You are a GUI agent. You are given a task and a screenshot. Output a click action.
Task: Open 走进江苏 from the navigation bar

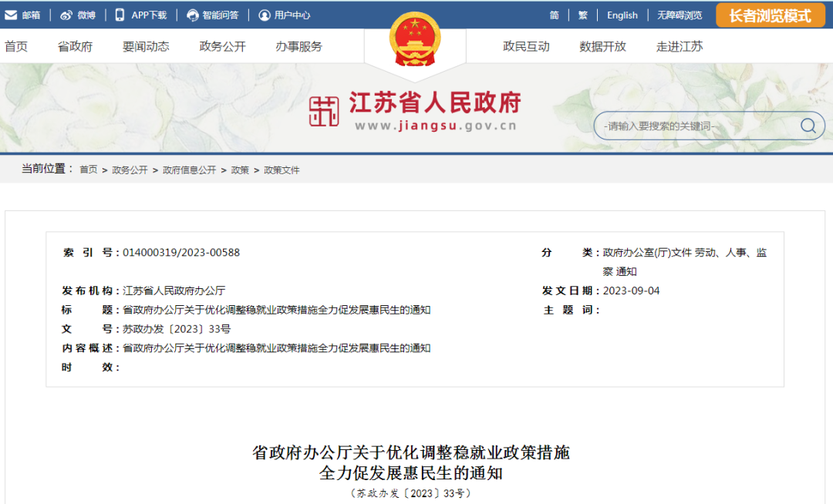point(680,46)
